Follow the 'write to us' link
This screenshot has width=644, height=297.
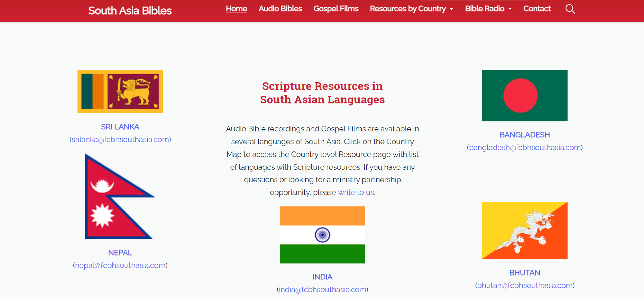click(356, 192)
